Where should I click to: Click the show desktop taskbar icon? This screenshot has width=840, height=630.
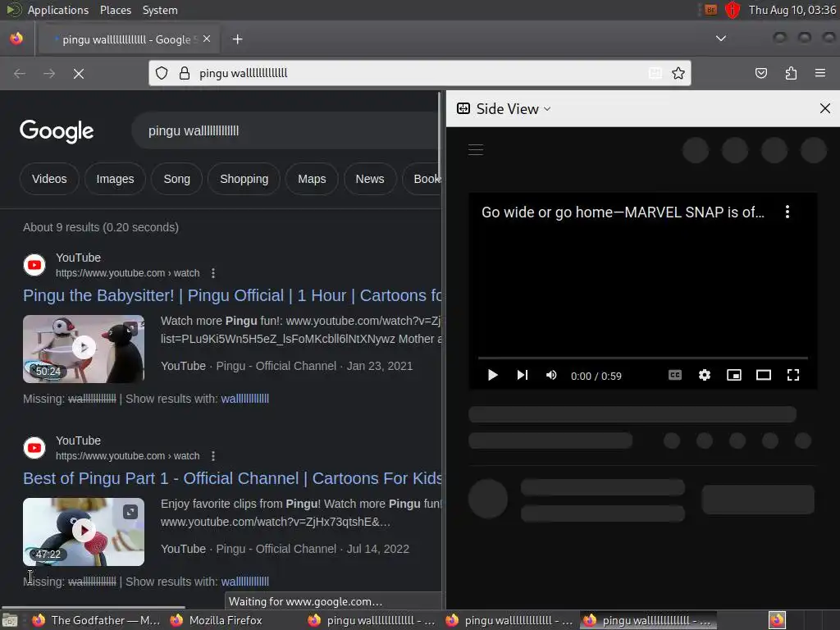click(10, 620)
